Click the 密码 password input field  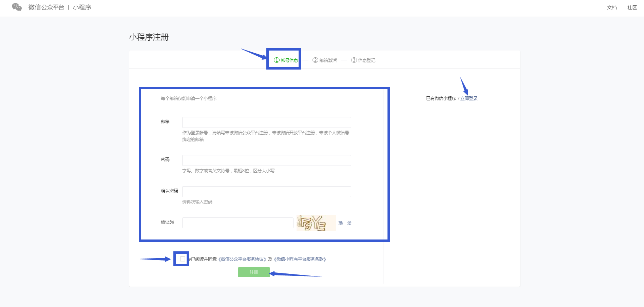pyautogui.click(x=266, y=160)
